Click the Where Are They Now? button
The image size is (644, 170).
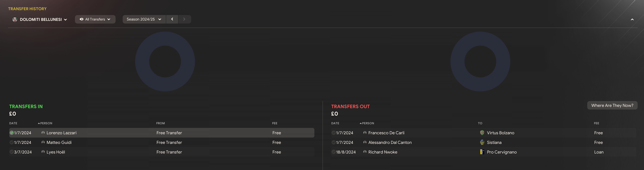tap(612, 105)
